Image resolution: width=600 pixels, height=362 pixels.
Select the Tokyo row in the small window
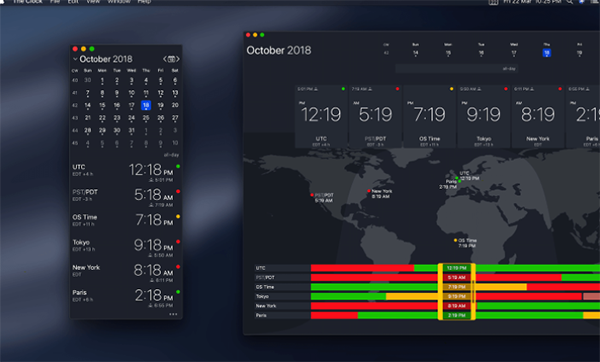(x=126, y=247)
